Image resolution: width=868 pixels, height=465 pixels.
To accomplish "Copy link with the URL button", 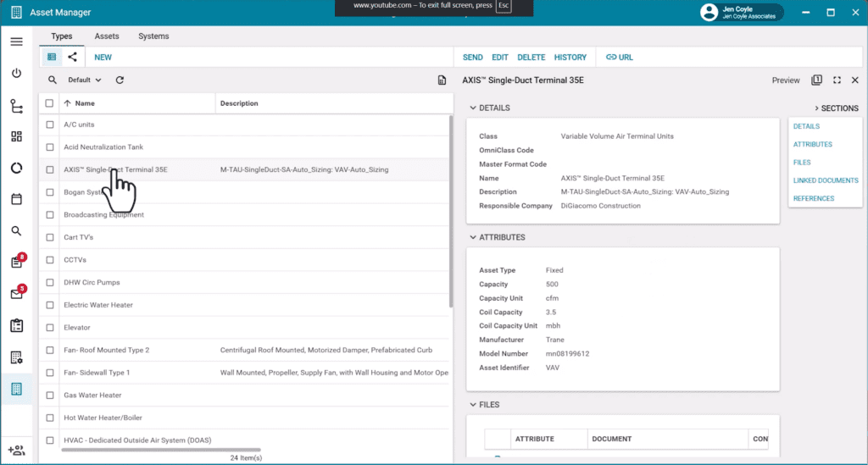I will pos(620,57).
